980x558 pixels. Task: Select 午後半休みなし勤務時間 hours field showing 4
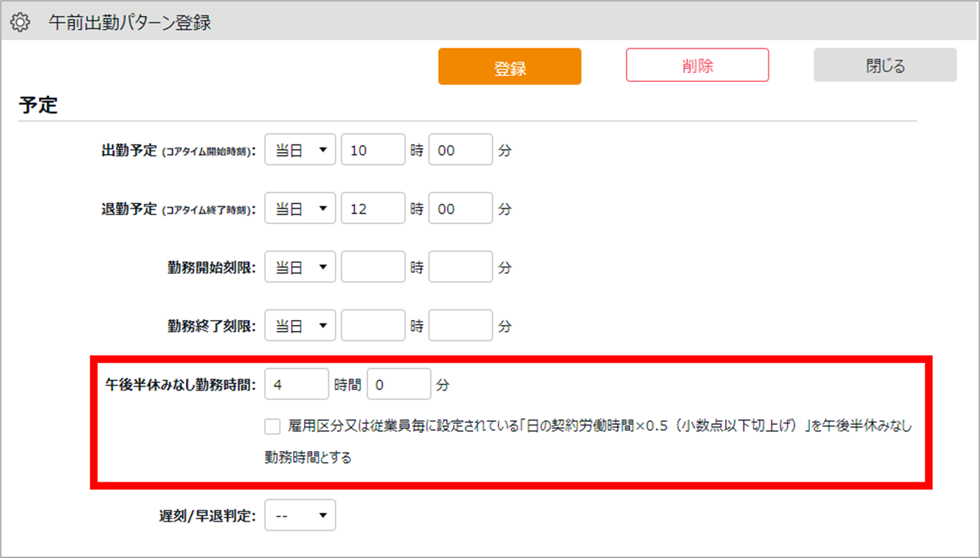coord(296,384)
